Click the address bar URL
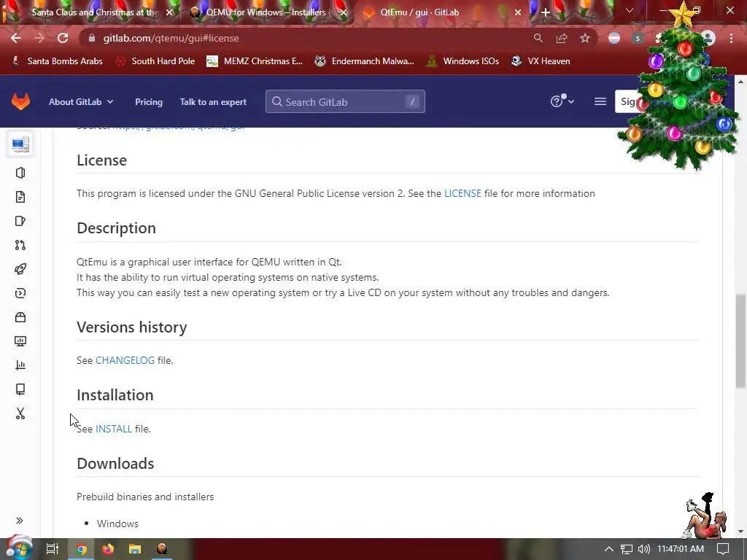This screenshot has width=747, height=560. click(x=171, y=38)
